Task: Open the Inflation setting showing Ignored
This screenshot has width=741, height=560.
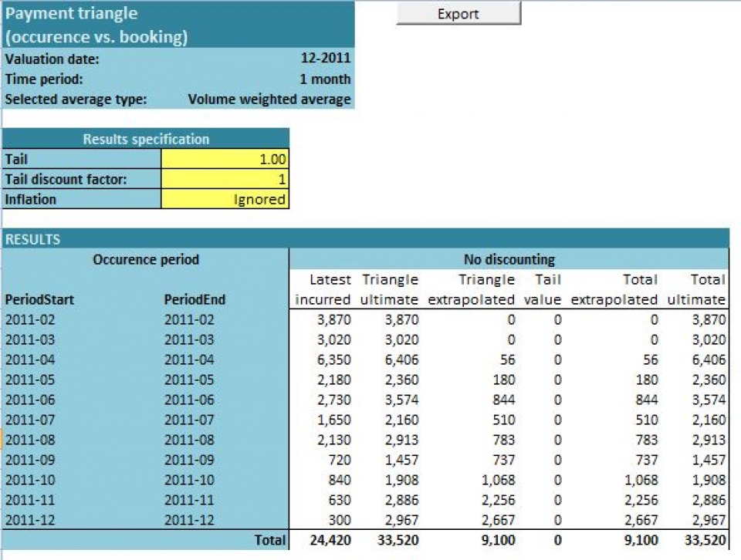Action: point(225,200)
